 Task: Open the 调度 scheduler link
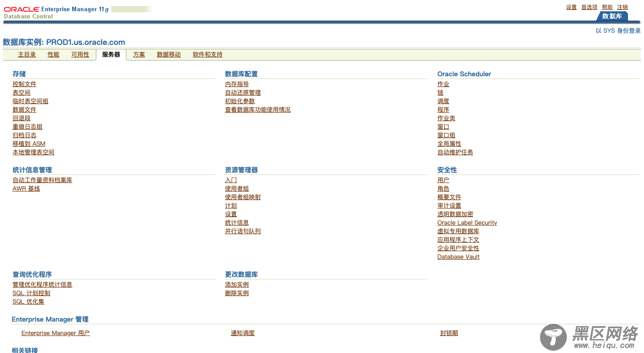pyautogui.click(x=443, y=101)
